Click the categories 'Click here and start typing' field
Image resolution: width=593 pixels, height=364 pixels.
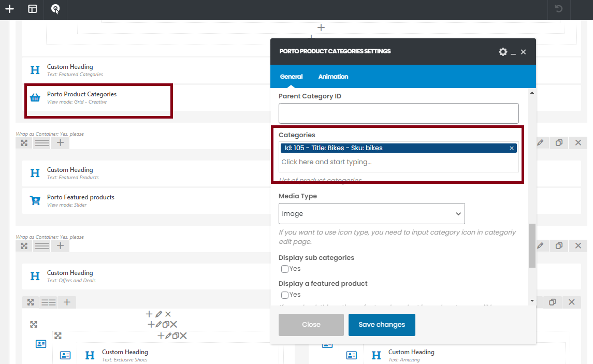tap(399, 162)
